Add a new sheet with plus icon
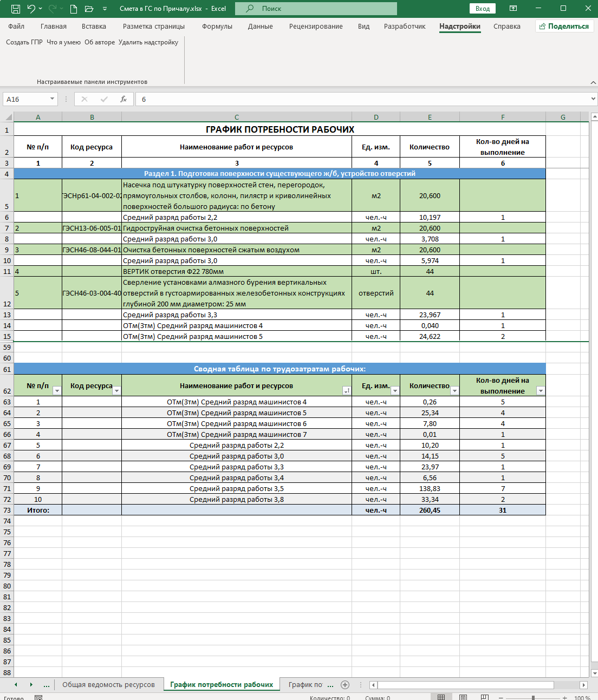This screenshot has height=700, width=598. [345, 684]
